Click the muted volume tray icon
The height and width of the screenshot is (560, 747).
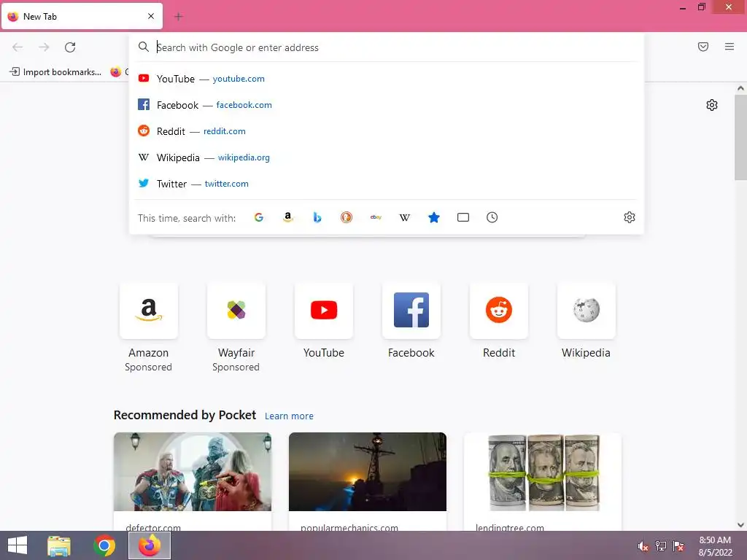tap(643, 546)
